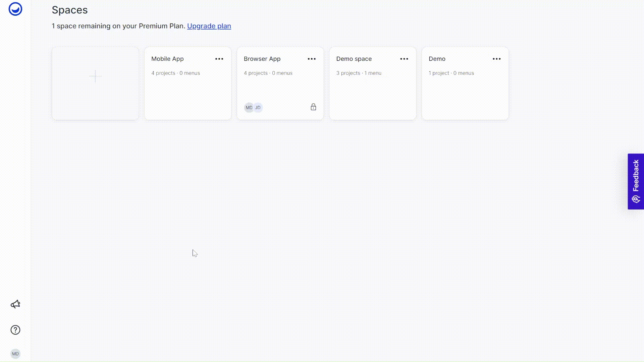Open the Browser App space title
The height and width of the screenshot is (362, 644).
tap(262, 59)
